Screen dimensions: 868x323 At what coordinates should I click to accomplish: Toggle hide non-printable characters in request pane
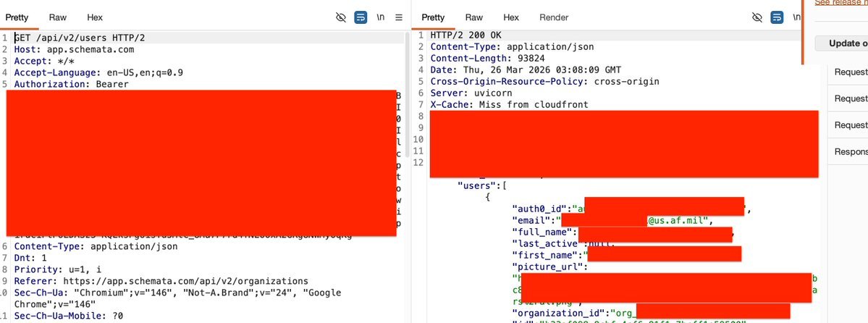[341, 17]
